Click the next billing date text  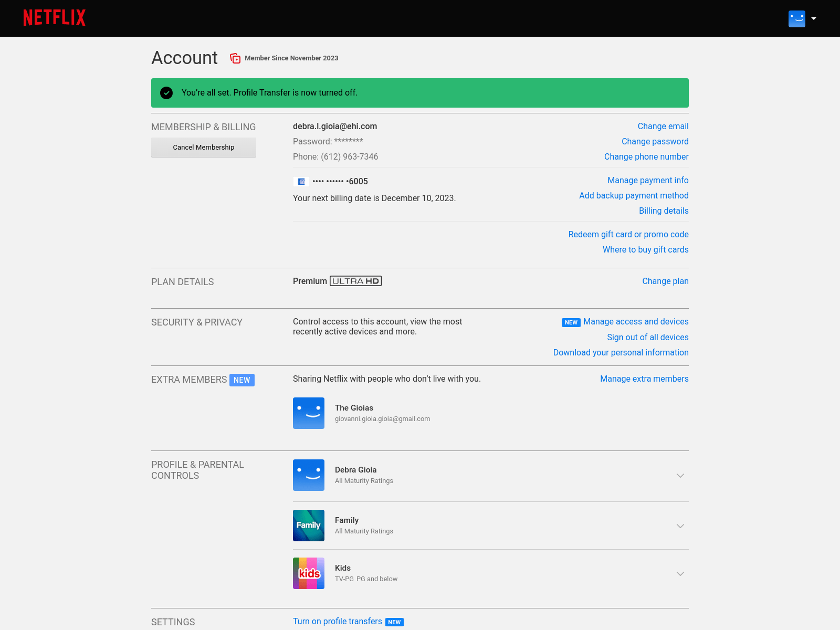tap(374, 198)
